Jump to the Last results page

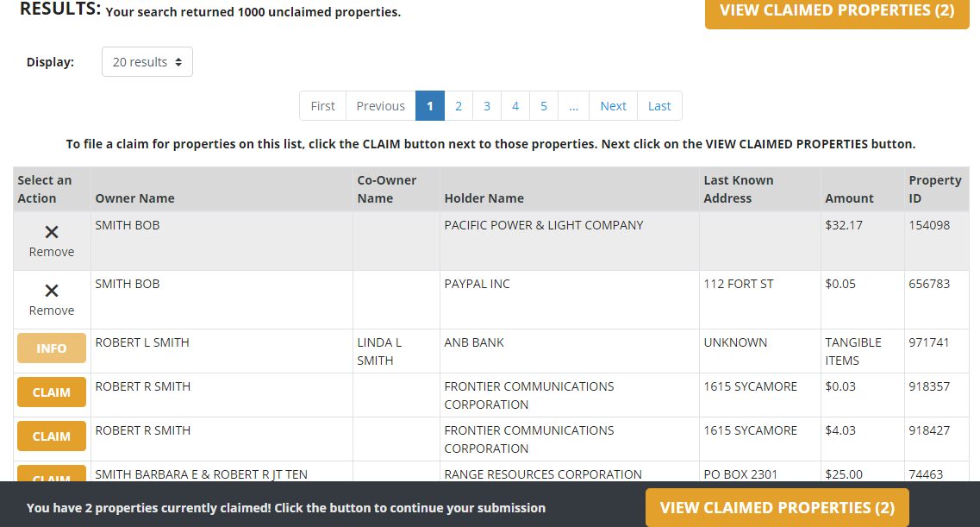(659, 105)
